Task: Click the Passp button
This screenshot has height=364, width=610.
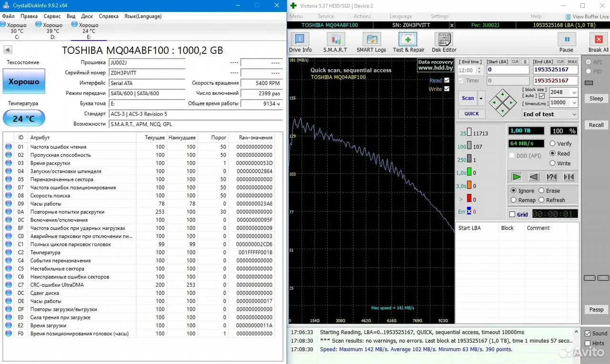Action: (x=596, y=310)
